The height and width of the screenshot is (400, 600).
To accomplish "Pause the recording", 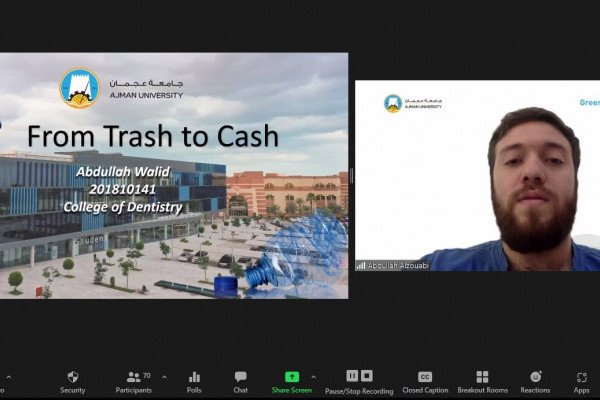I will 352,376.
